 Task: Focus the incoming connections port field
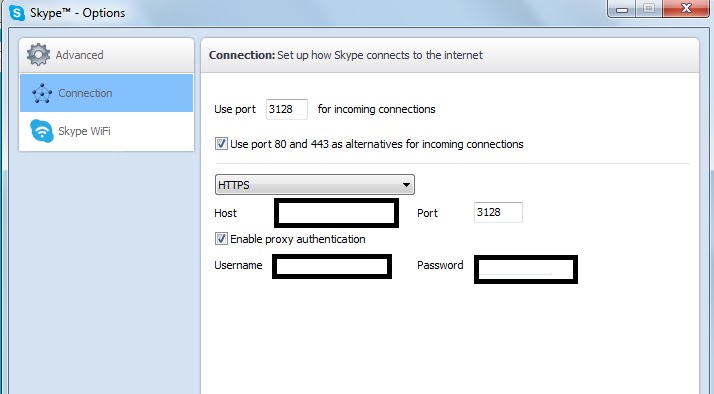point(286,109)
